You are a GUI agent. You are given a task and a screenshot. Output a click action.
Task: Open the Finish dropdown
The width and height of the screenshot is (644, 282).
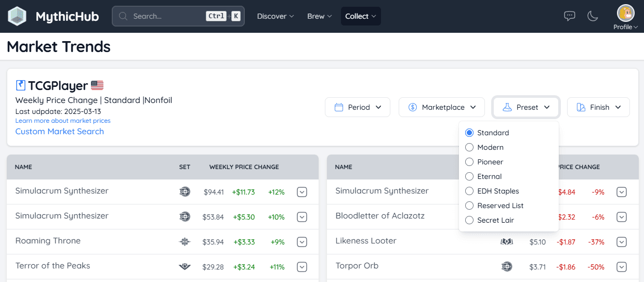pyautogui.click(x=598, y=107)
